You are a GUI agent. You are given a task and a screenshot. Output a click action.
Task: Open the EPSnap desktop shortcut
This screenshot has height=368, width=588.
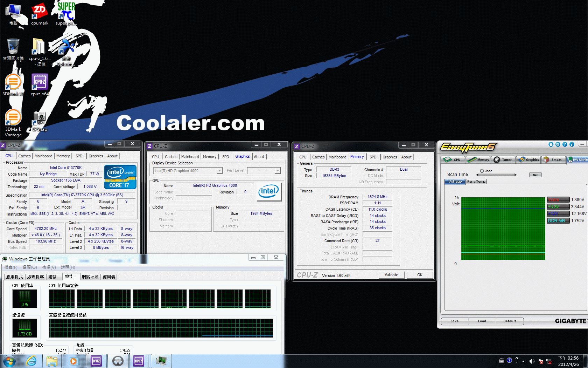pyautogui.click(x=40, y=121)
